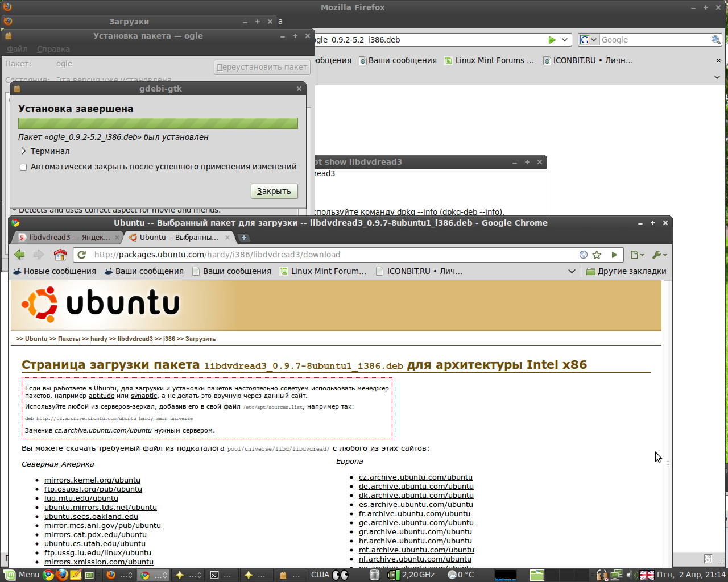Follow the Пакеты breadcrumb link
Image resolution: width=728 pixels, height=582 pixels.
click(69, 339)
